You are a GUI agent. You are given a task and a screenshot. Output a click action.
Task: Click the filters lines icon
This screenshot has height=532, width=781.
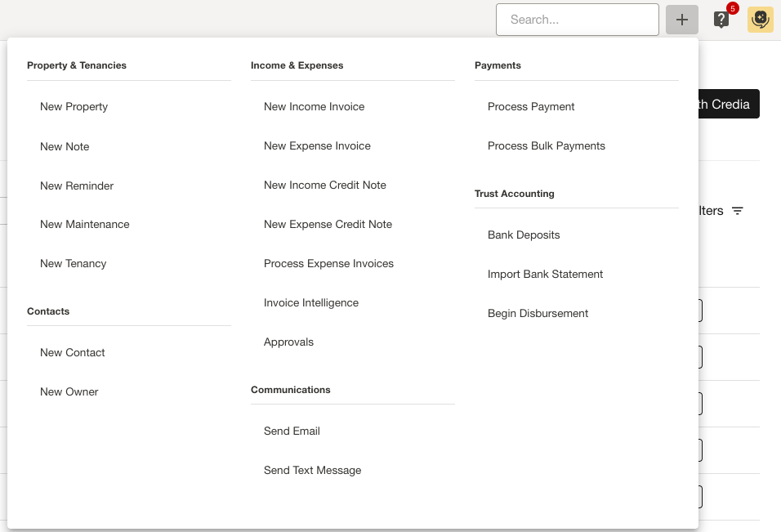pos(738,211)
